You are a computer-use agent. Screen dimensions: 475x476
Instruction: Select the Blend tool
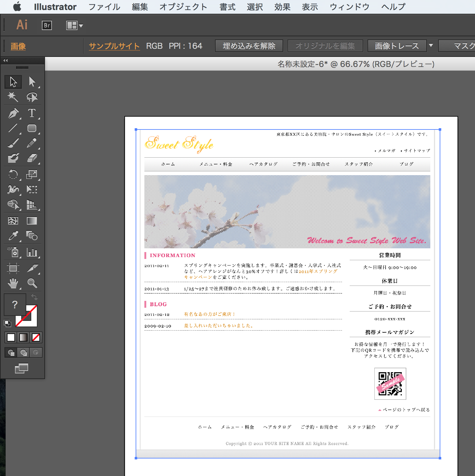point(32,235)
